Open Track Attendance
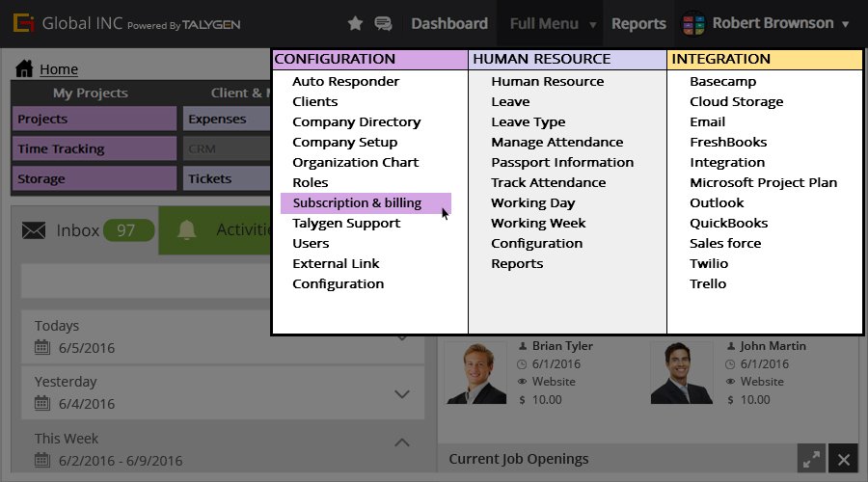868x482 pixels. 548,182
